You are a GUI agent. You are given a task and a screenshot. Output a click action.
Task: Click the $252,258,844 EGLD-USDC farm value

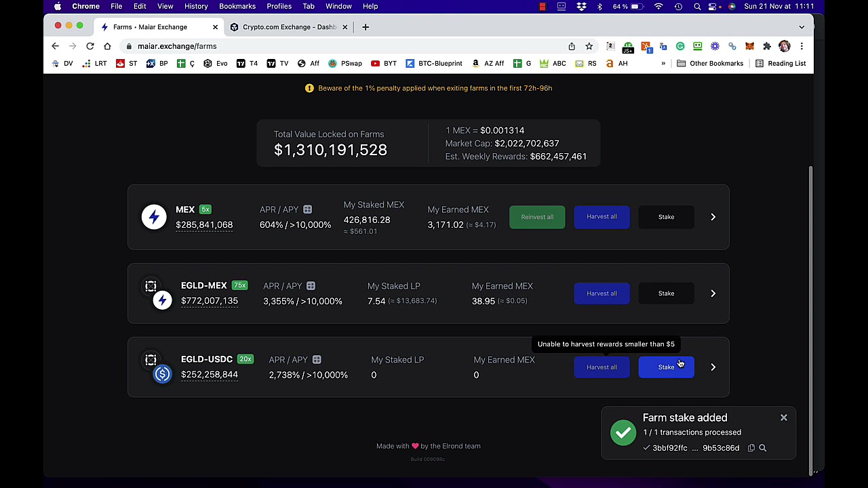click(210, 375)
